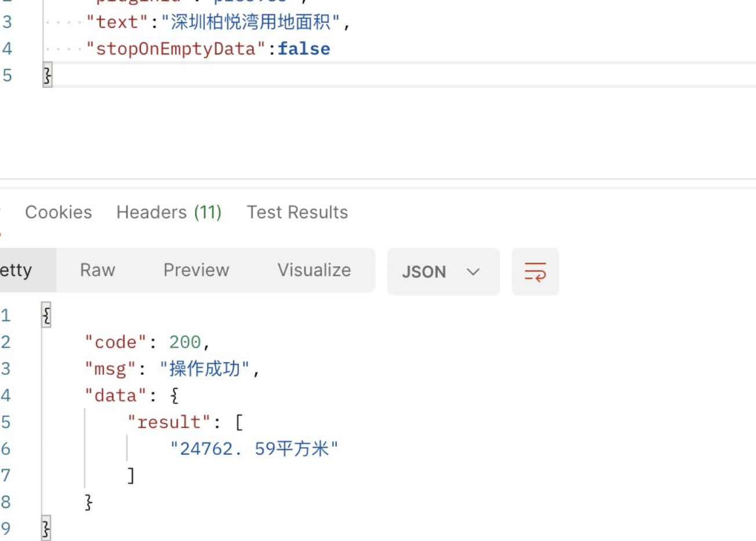
Task: Select the stopOnEmptyData false value
Action: pos(304,49)
